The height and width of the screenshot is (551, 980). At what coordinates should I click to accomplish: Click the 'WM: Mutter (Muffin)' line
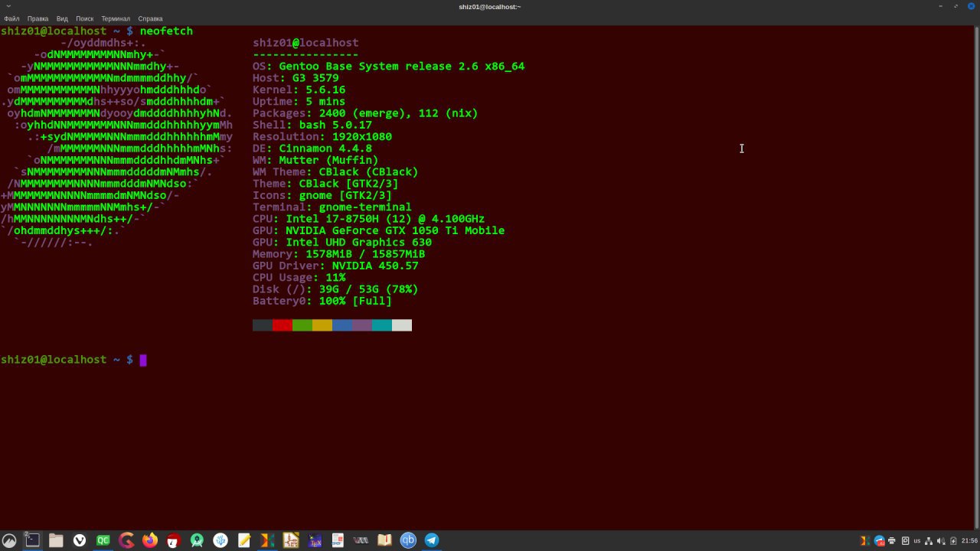coord(315,160)
